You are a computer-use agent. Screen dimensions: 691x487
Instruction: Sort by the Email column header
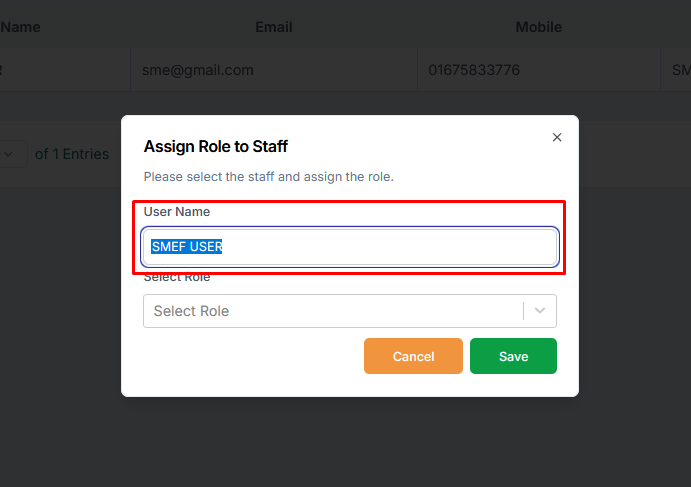(274, 27)
